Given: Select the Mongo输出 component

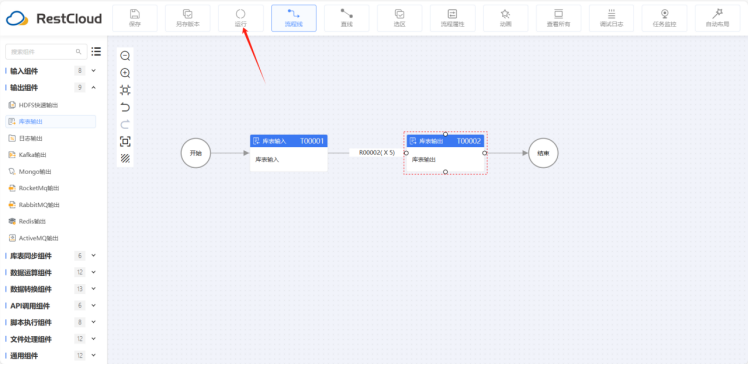Looking at the screenshot, I should (51, 172).
